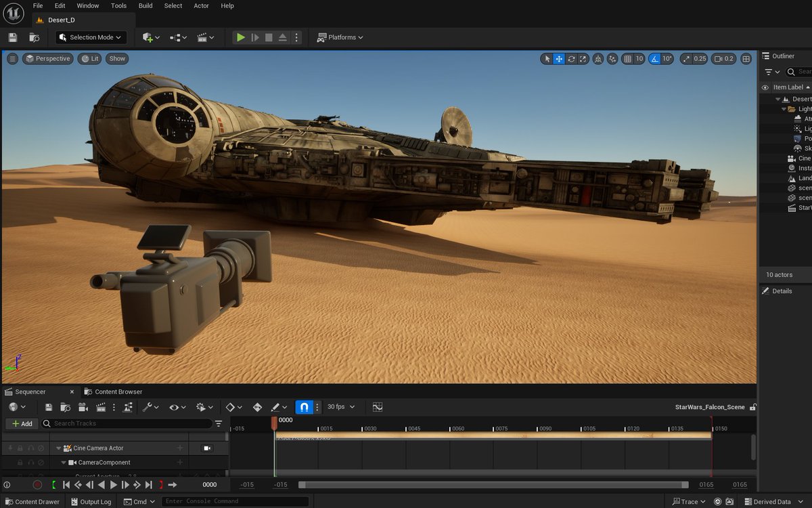Click the coordinate system globe icon
812x508 pixels.
click(598, 59)
